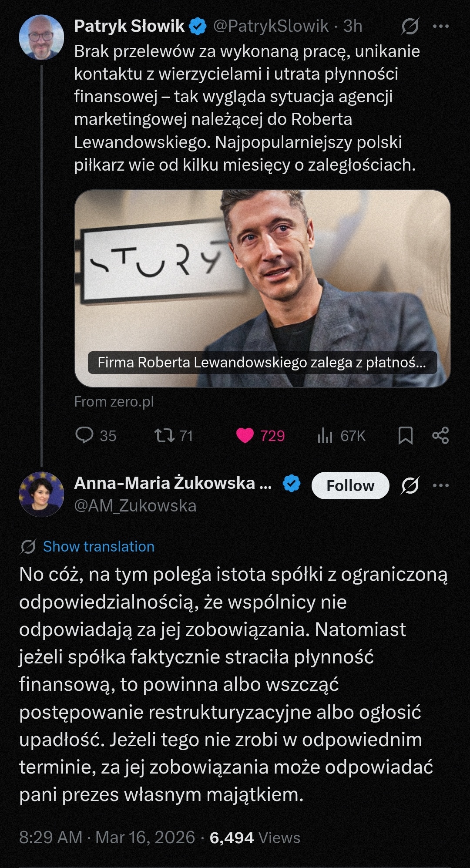
Task: Share Patryk Słowik's post
Action: click(x=440, y=435)
